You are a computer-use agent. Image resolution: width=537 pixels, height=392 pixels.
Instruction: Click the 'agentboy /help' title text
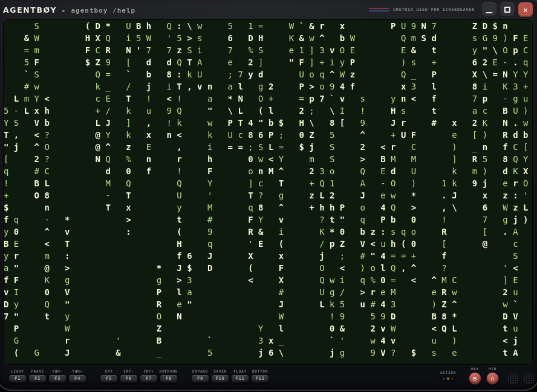click(103, 10)
